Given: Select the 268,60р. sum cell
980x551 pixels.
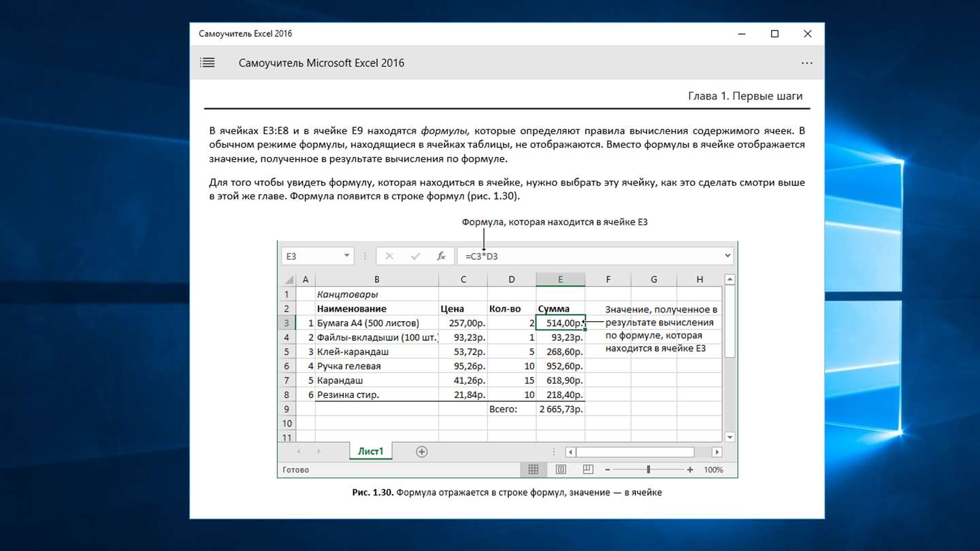Looking at the screenshot, I should point(560,352).
